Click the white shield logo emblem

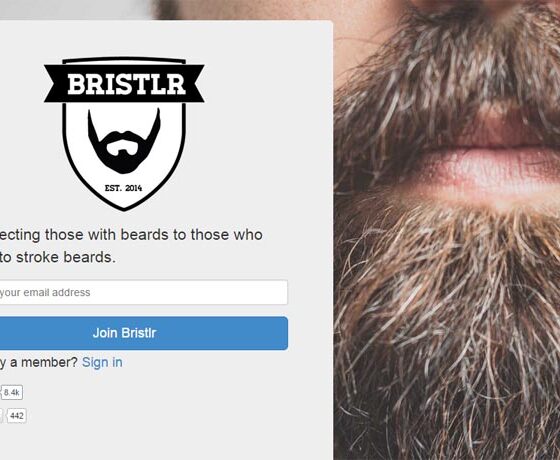[124, 134]
